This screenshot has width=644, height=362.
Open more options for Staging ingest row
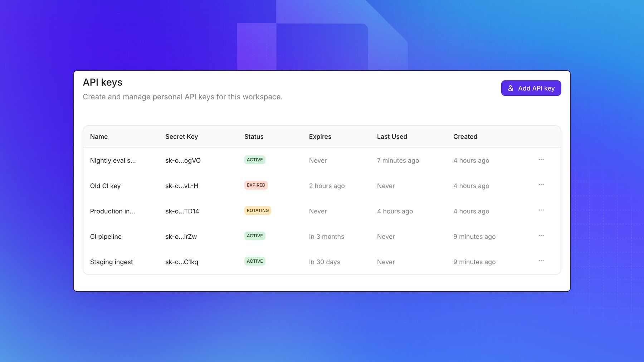pos(541,261)
